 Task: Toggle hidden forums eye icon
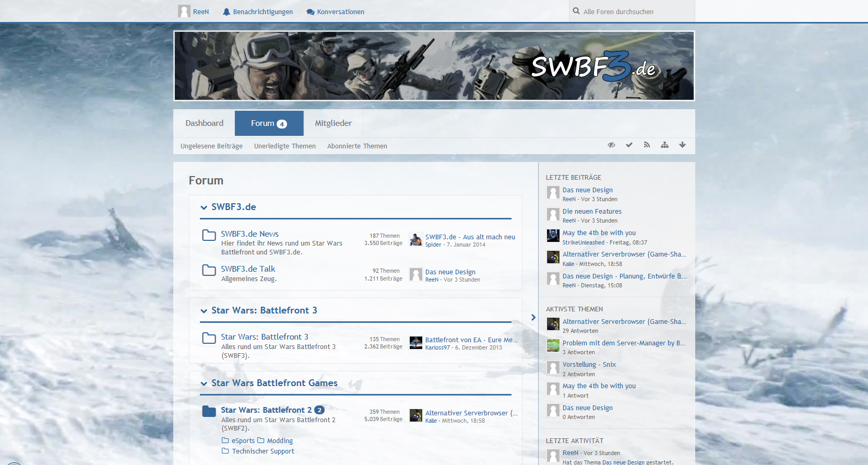tap(612, 145)
